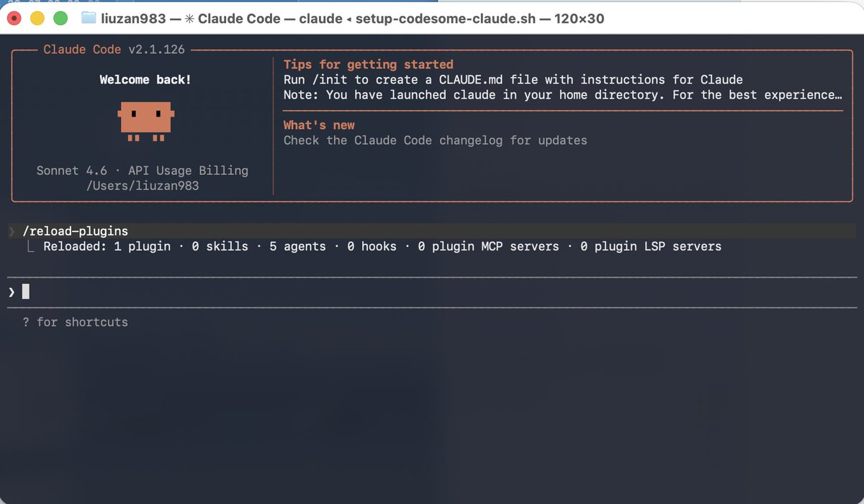Click the prompt chevron before input
This screenshot has height=504, width=864.
click(12, 292)
